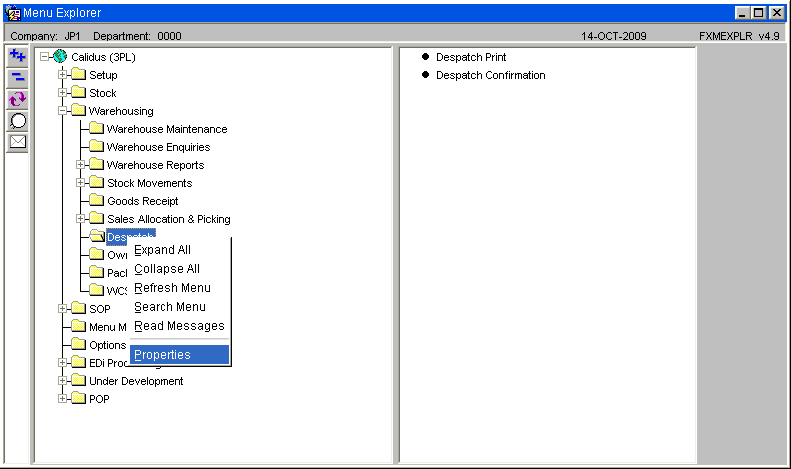The width and height of the screenshot is (791, 469).
Task: Choose Read Messages in context menu
Action: [x=179, y=326]
